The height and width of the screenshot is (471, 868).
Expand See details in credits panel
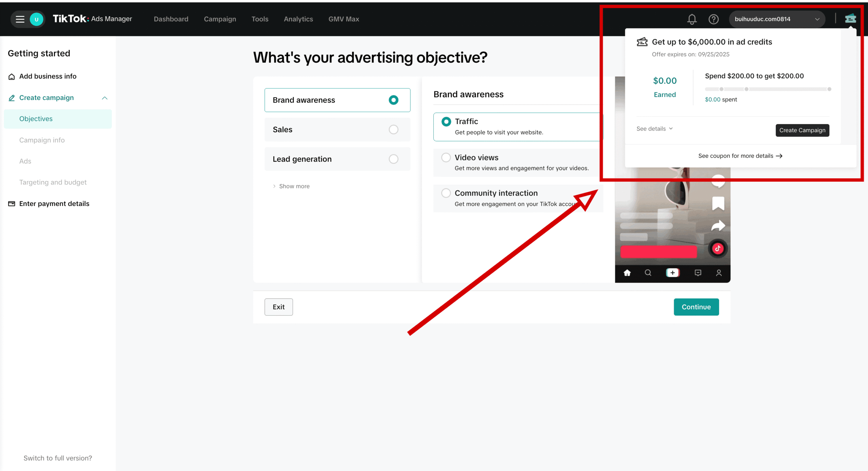(654, 129)
